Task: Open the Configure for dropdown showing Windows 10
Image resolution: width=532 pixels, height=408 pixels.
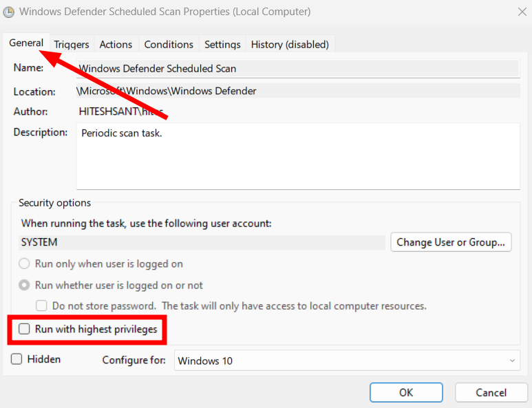Action: click(x=347, y=361)
